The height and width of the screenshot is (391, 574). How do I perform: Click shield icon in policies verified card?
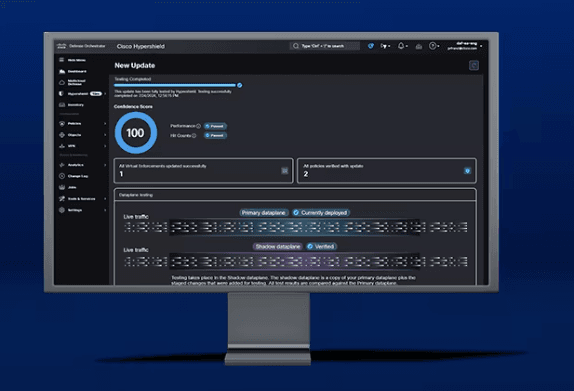467,171
